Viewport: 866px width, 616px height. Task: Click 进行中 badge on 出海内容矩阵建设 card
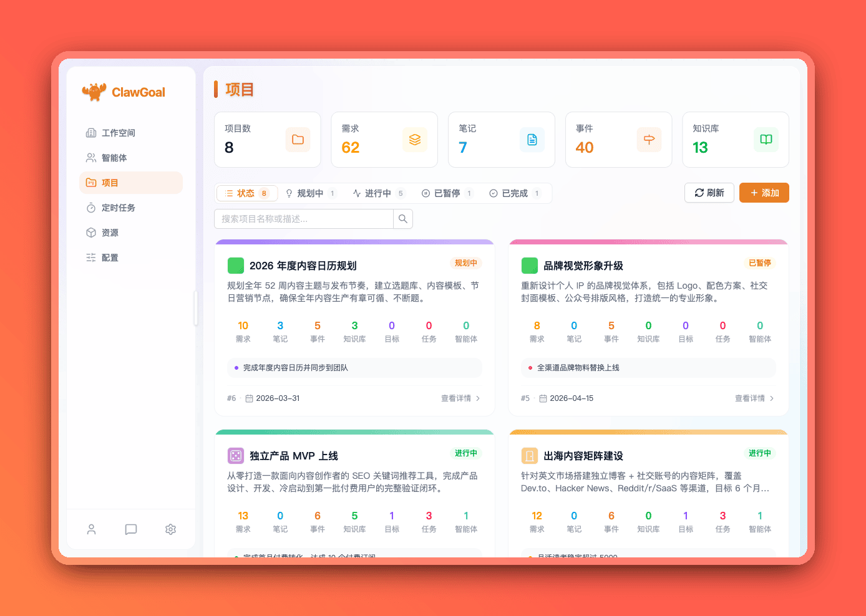point(760,453)
